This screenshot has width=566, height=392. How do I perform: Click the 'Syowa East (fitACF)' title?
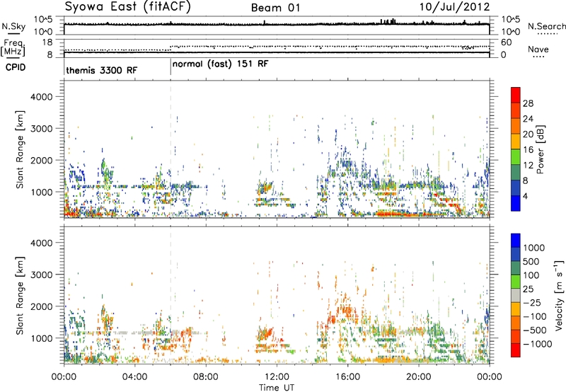click(128, 7)
